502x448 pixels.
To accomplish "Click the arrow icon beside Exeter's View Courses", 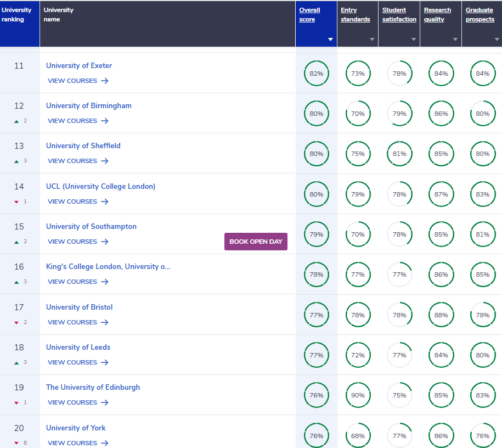I will tap(105, 81).
